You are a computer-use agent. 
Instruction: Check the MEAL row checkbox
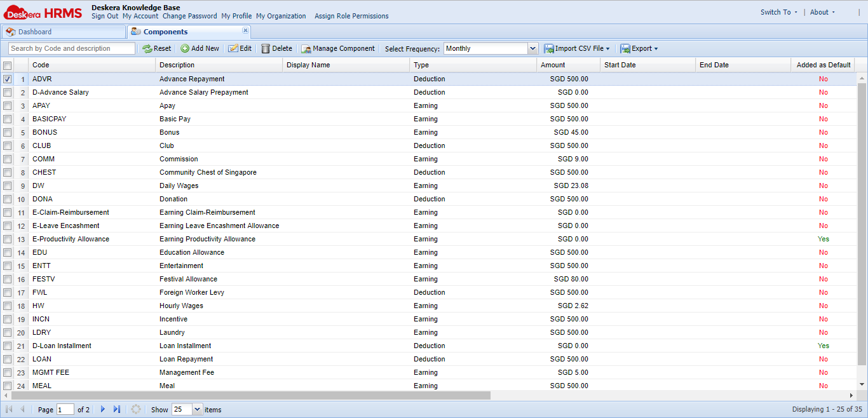(7, 386)
